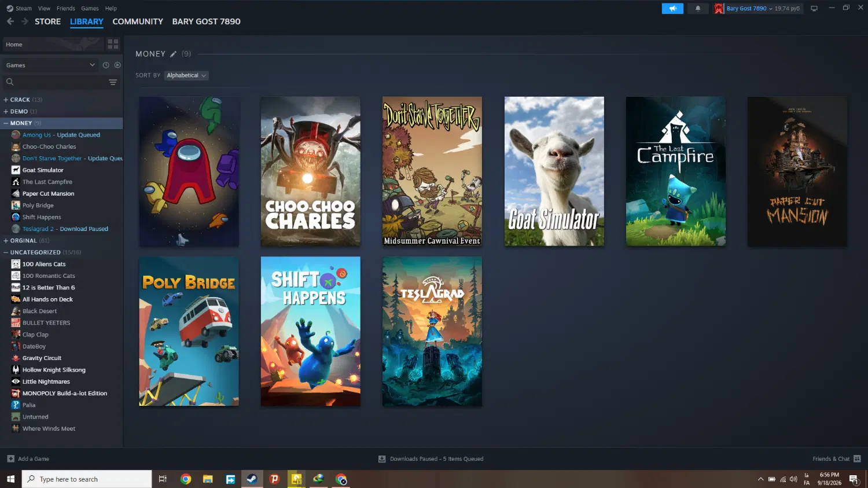The height and width of the screenshot is (488, 868).
Task: Open File Explorer from the taskbar
Action: coord(208,479)
